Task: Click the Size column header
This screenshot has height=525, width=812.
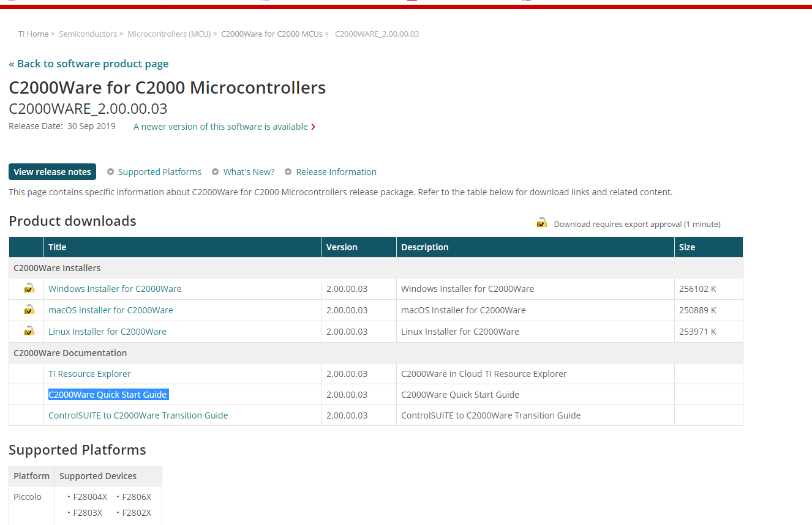Action: [x=709, y=247]
